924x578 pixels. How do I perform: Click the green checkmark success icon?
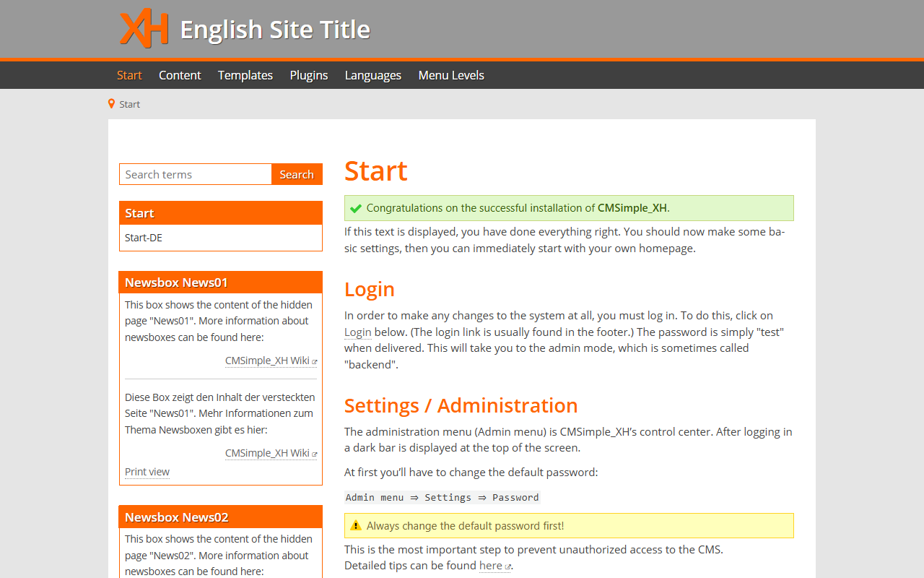355,208
